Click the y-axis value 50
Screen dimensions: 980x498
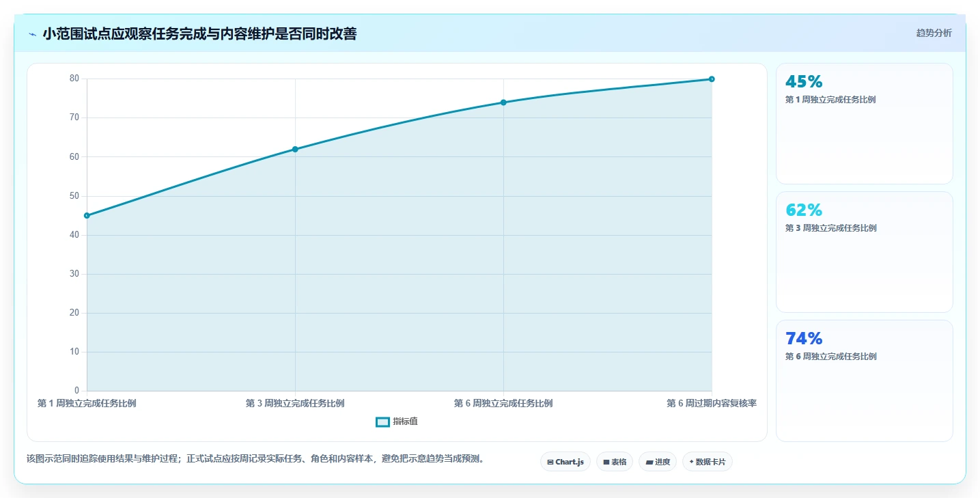(74, 196)
